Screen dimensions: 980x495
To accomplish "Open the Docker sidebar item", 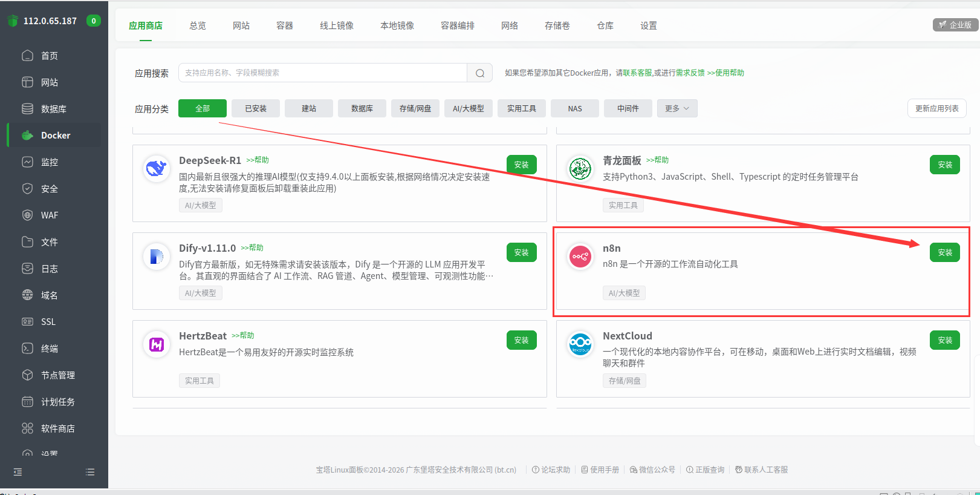I will pyautogui.click(x=55, y=136).
